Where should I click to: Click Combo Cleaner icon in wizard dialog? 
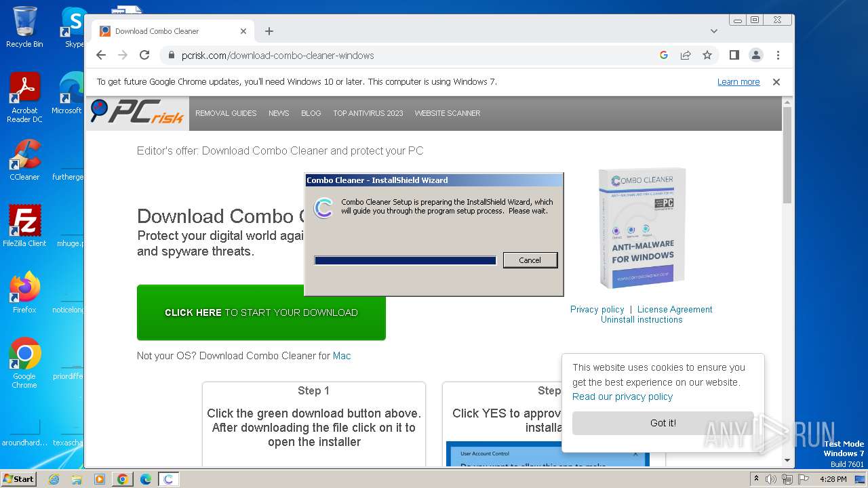(323, 207)
